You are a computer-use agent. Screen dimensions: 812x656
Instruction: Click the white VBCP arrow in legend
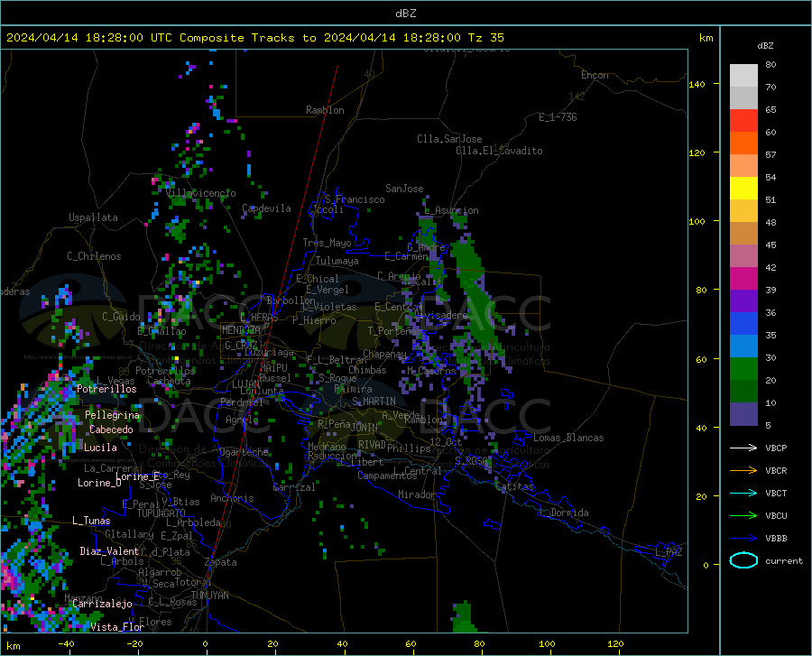743,448
